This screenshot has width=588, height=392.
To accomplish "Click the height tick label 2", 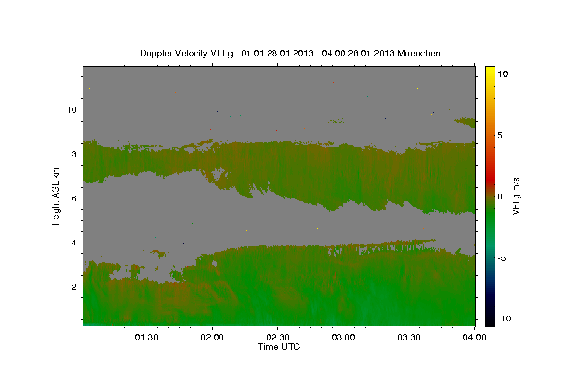I will [75, 287].
